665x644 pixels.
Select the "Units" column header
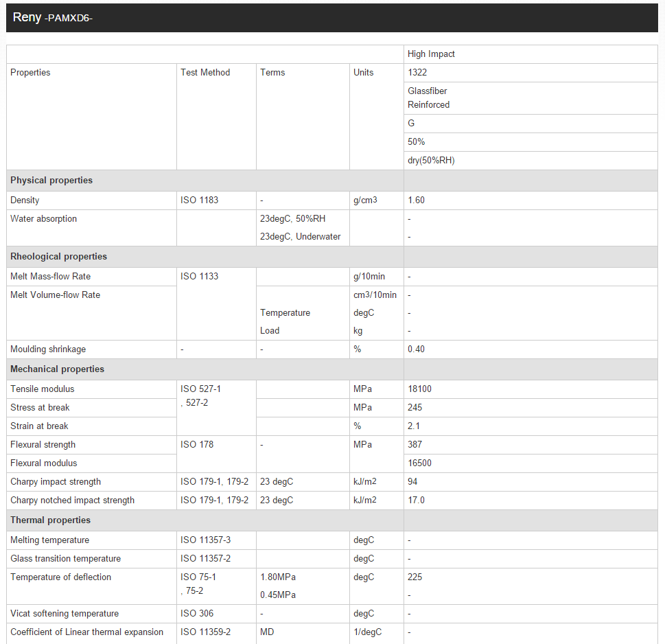[x=364, y=73]
